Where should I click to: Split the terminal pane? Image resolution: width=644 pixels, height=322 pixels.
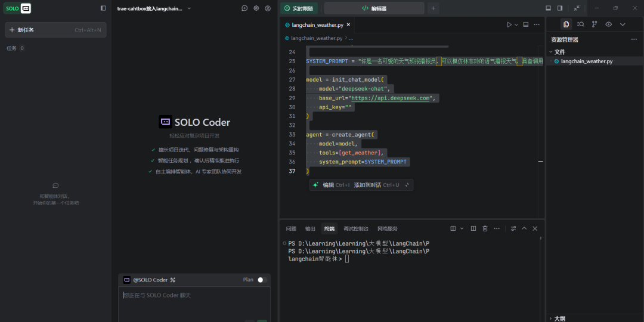point(473,228)
